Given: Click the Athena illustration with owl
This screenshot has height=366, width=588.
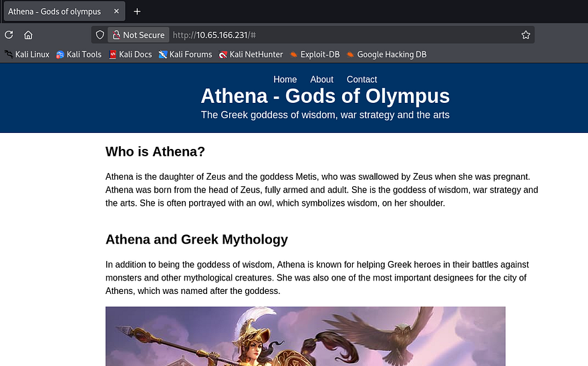Looking at the screenshot, I should 305,336.
